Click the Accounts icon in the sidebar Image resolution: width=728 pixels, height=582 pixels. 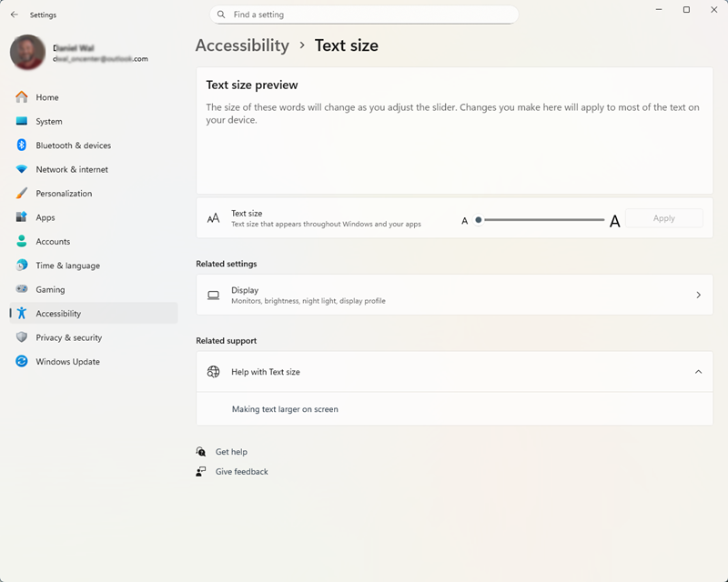pos(22,241)
